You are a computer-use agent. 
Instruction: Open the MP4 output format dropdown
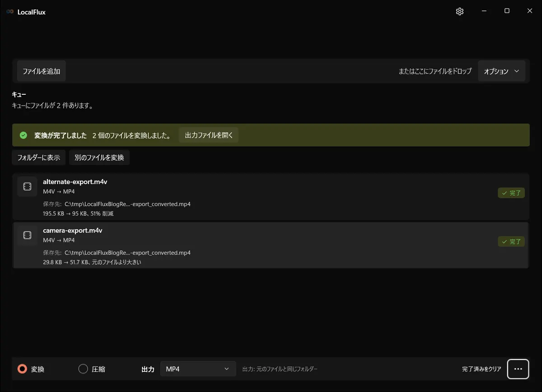(x=198, y=369)
